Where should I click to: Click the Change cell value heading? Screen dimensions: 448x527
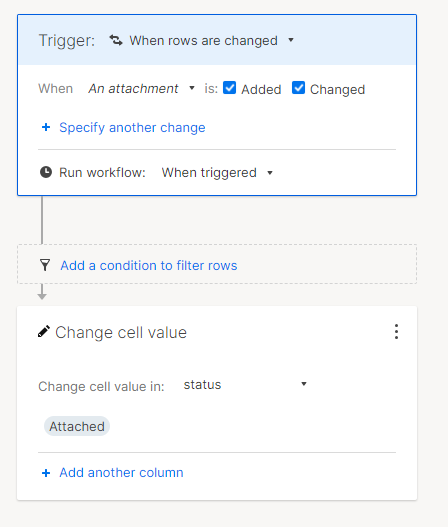pyautogui.click(x=121, y=332)
